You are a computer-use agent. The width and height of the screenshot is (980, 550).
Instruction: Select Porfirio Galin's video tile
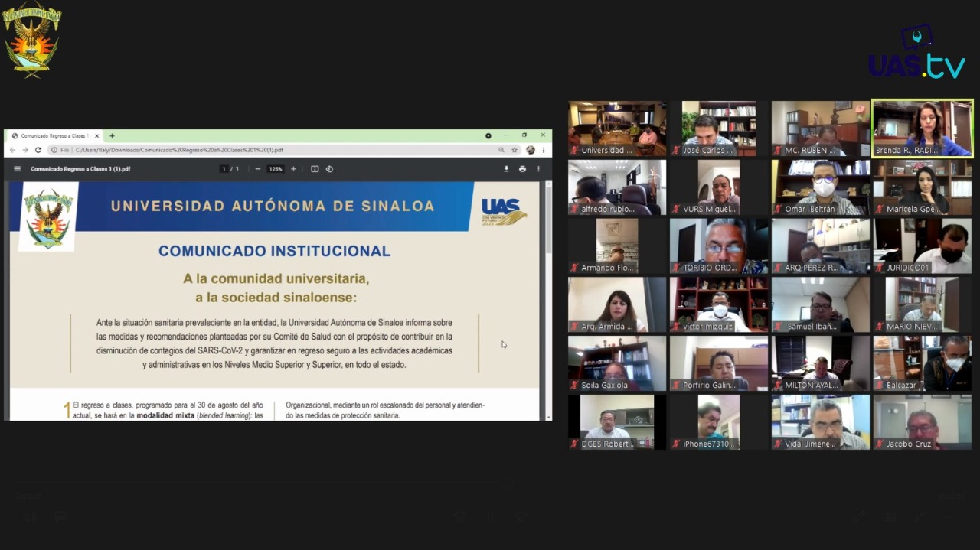pyautogui.click(x=719, y=363)
